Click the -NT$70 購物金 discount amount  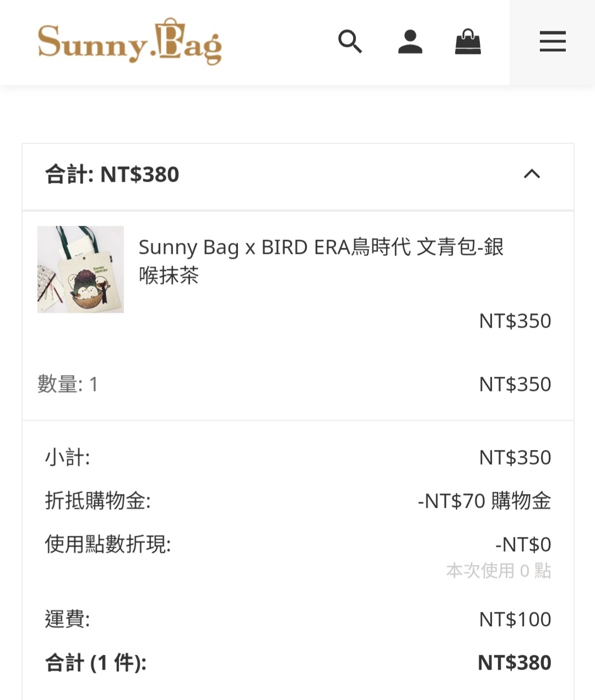click(x=484, y=501)
